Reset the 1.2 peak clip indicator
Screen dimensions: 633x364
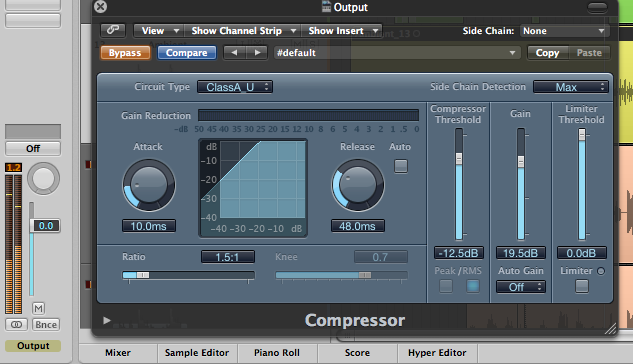[13, 167]
